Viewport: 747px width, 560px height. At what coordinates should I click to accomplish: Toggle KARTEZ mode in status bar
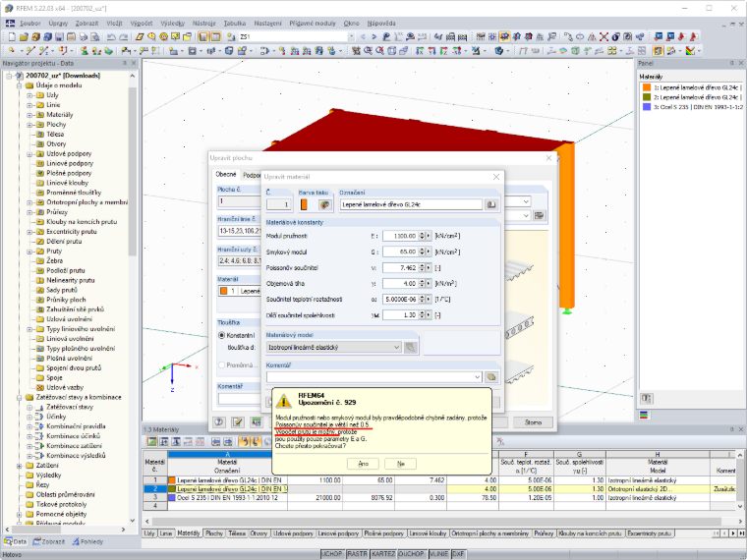[383, 554]
